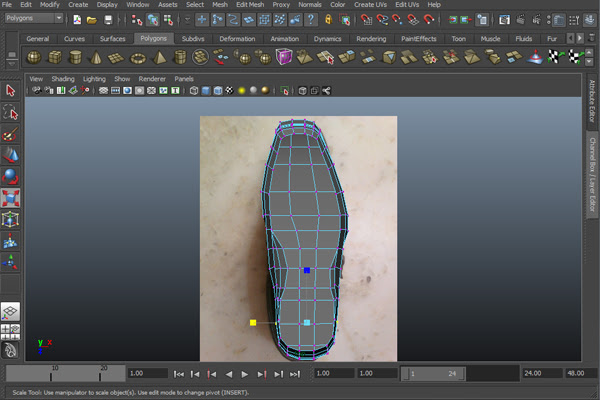Activate the Rotate tool sphere icon

point(10,177)
